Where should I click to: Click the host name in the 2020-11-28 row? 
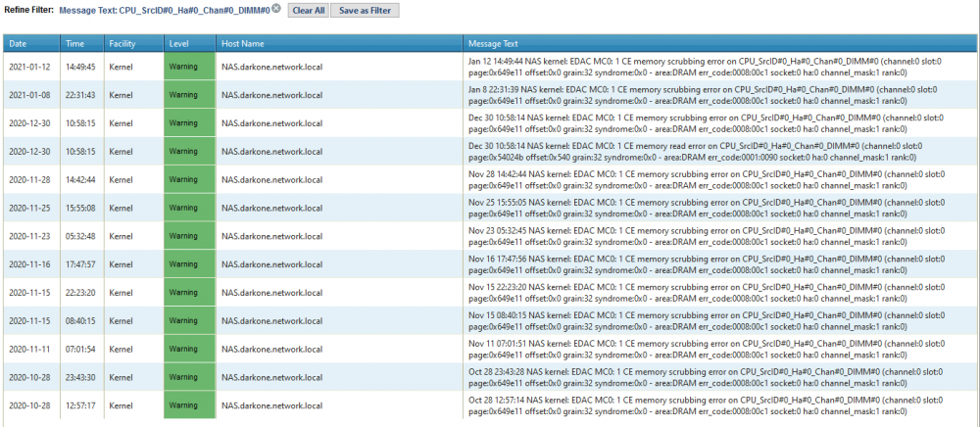(271, 180)
